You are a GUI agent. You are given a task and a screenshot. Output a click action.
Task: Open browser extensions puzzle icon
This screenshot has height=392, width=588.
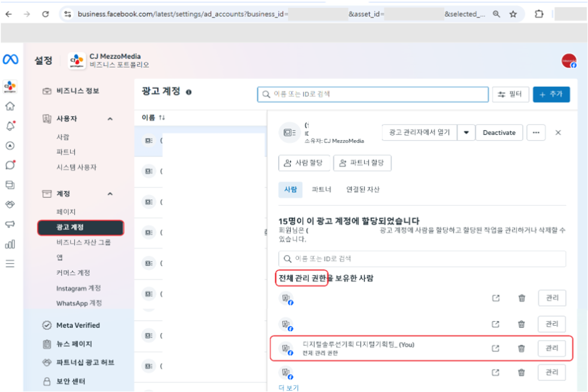(539, 14)
